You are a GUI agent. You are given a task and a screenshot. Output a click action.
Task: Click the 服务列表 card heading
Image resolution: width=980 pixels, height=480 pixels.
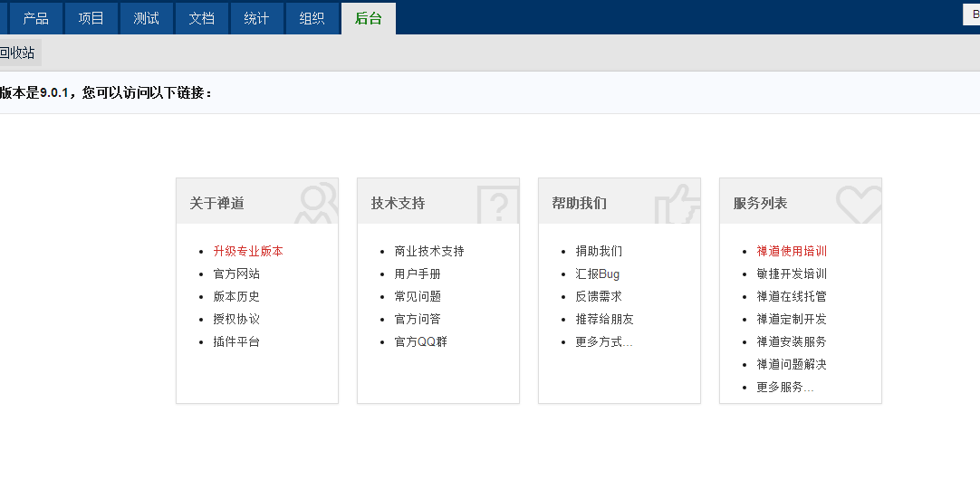click(761, 203)
